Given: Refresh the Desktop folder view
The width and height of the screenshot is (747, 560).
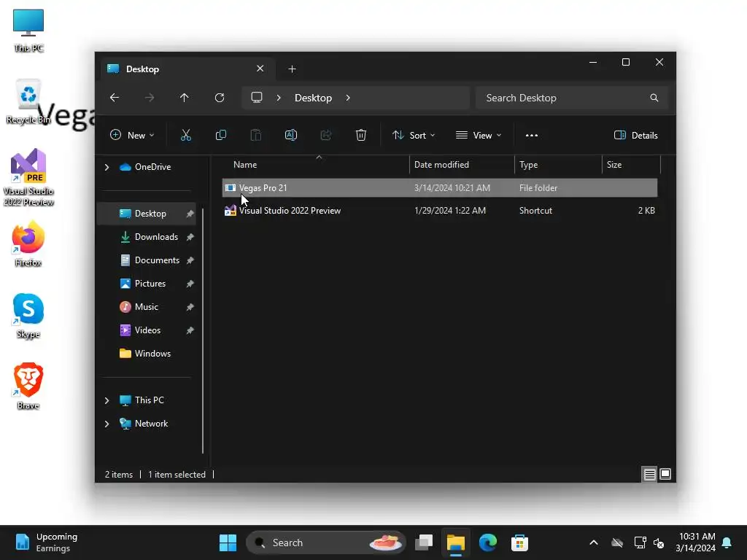Looking at the screenshot, I should [220, 98].
